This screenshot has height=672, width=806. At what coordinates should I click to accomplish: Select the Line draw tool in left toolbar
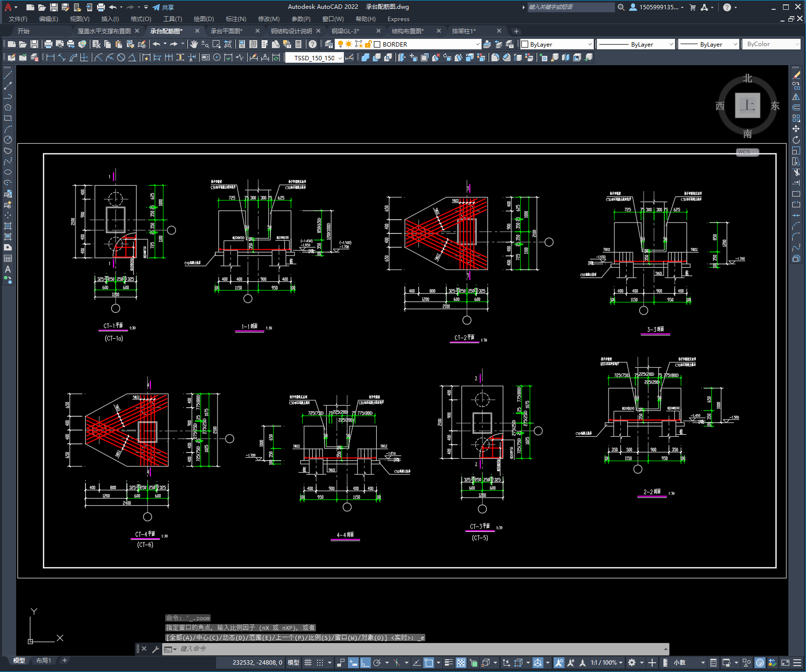(8, 75)
